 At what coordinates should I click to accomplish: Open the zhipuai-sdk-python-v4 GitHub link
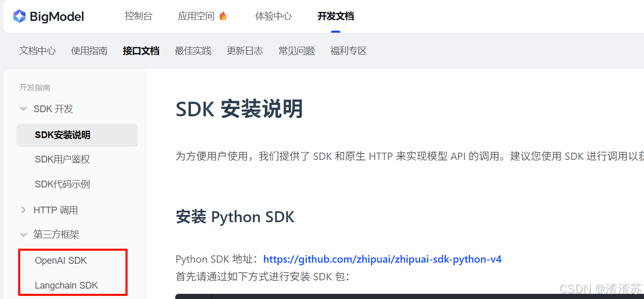coord(383,259)
